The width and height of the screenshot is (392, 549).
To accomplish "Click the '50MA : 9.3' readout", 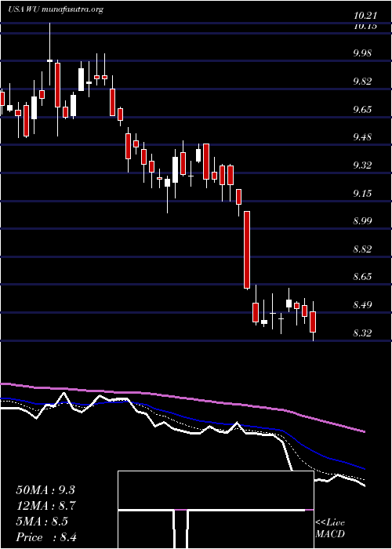I will [45, 490].
